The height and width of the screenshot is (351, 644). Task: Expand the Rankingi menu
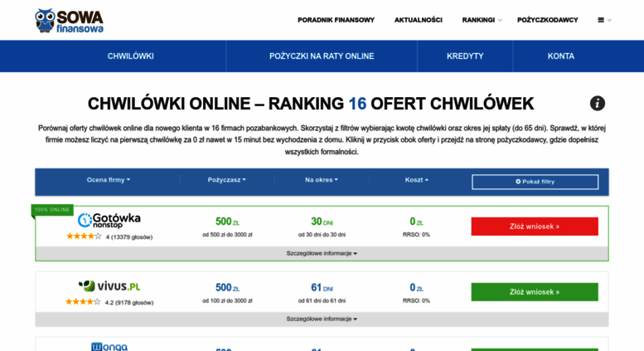[x=482, y=20]
